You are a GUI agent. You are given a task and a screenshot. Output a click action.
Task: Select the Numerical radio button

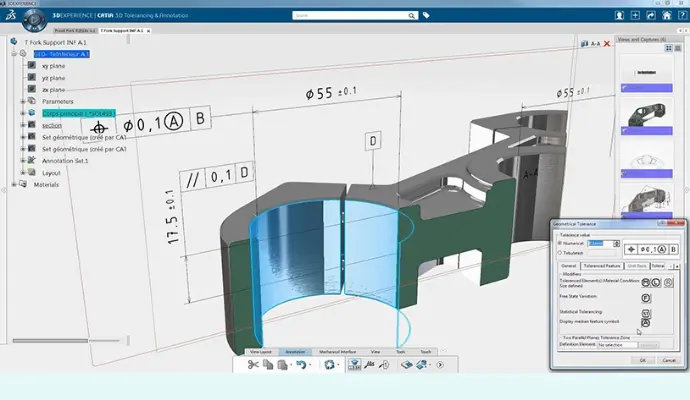pos(560,243)
